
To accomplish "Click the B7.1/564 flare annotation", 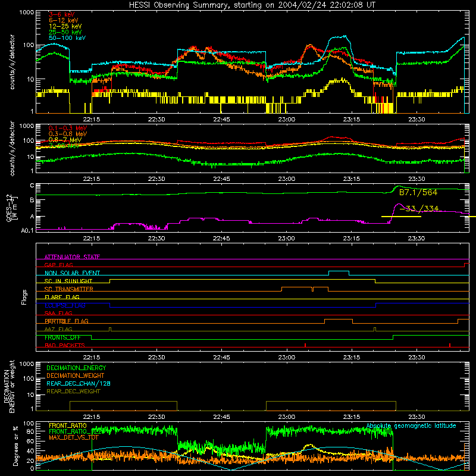I will click(418, 192).
